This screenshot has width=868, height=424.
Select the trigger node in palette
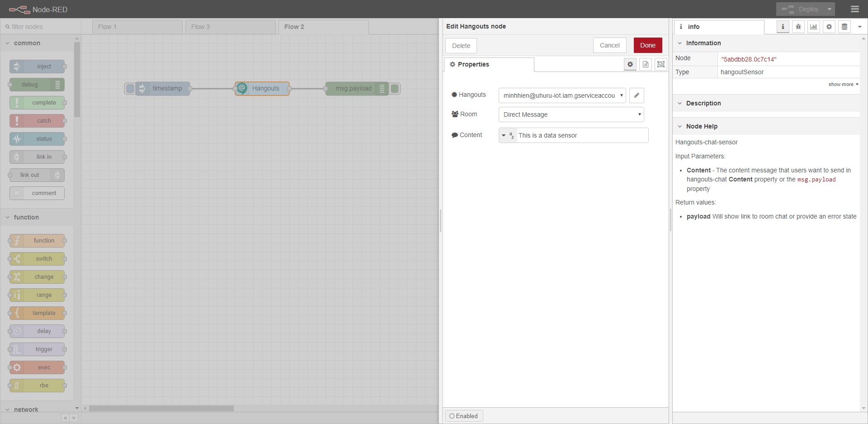coord(37,349)
